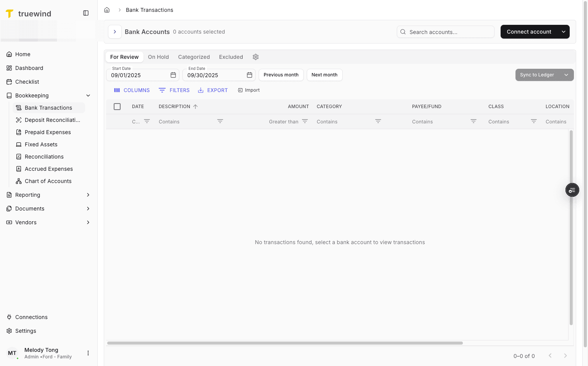The width and height of the screenshot is (588, 366).
Task: Switch to the Categorized tab
Action: (193, 57)
